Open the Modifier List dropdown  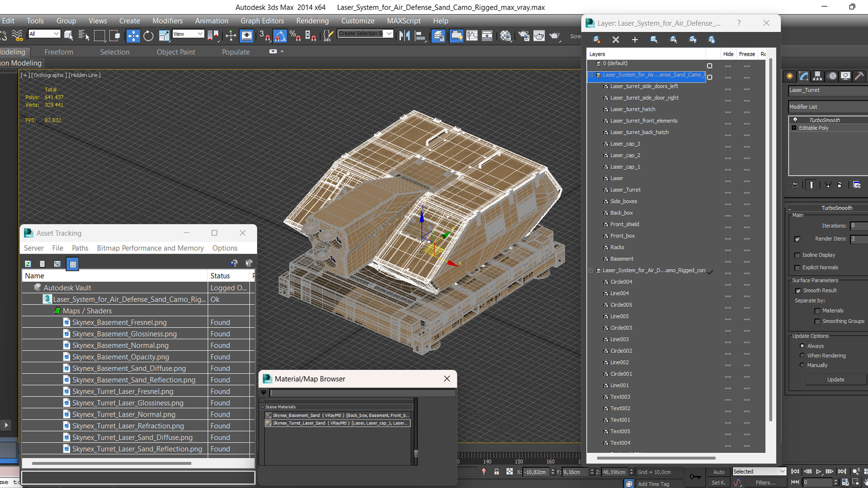pos(828,107)
